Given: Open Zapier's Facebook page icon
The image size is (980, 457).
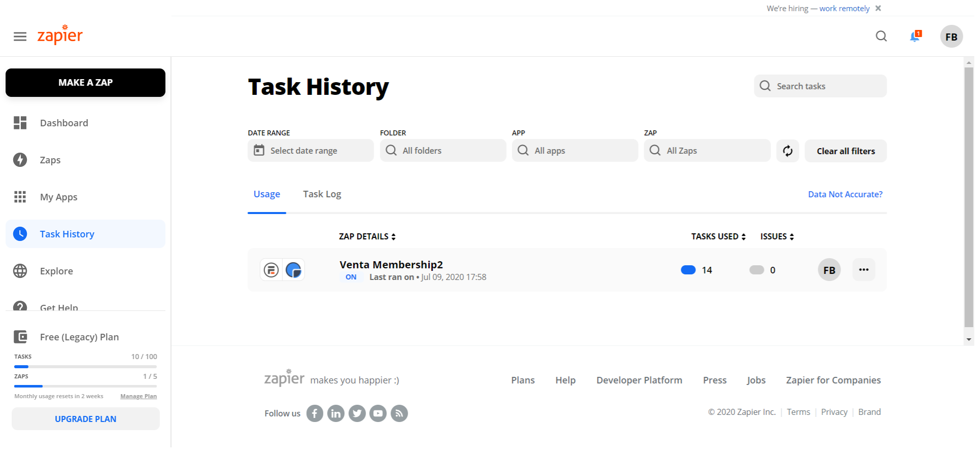Looking at the screenshot, I should pyautogui.click(x=314, y=413).
